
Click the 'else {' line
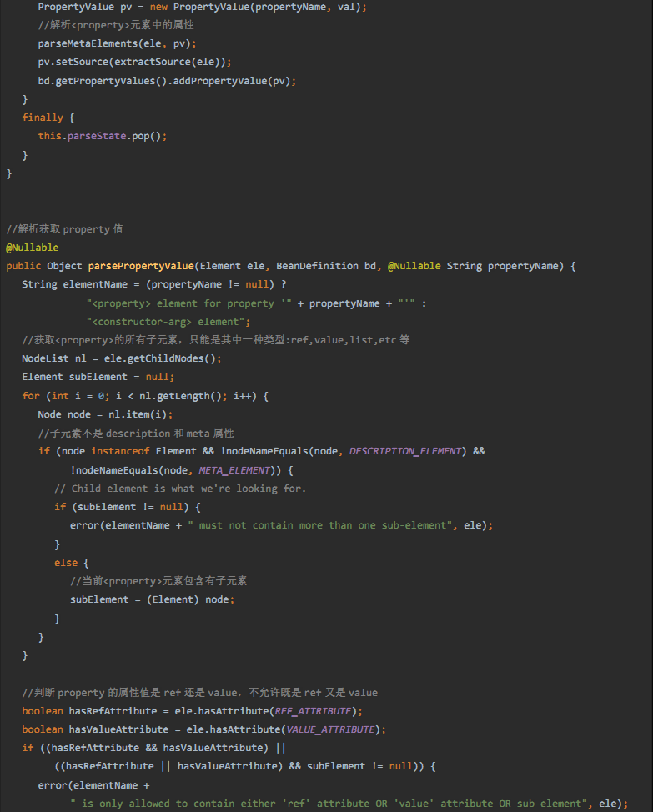(72, 563)
